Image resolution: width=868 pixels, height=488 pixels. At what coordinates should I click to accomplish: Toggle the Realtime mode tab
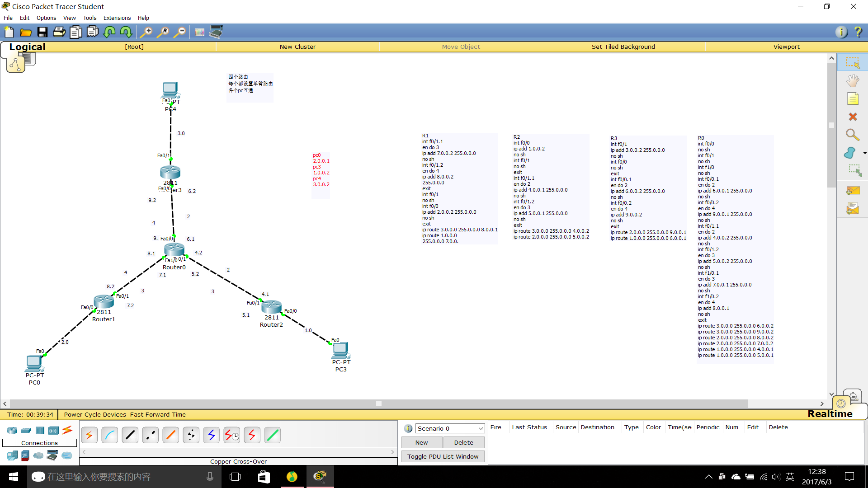[830, 414]
